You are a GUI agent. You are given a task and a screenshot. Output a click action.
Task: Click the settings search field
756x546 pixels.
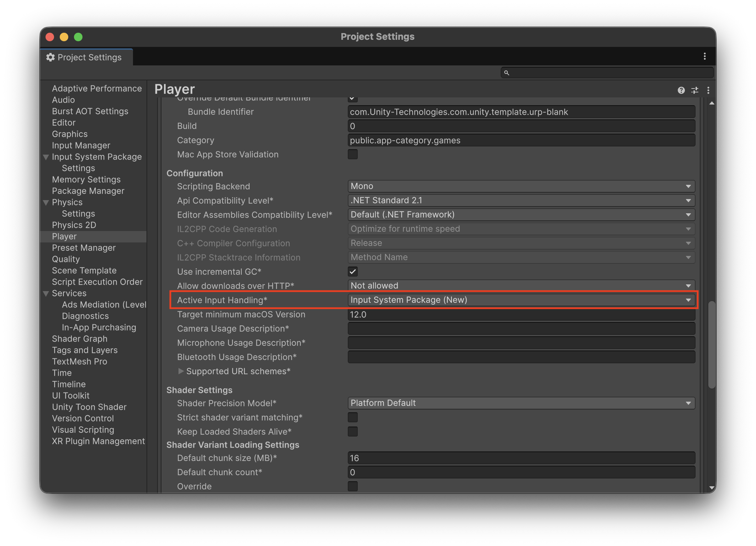607,73
